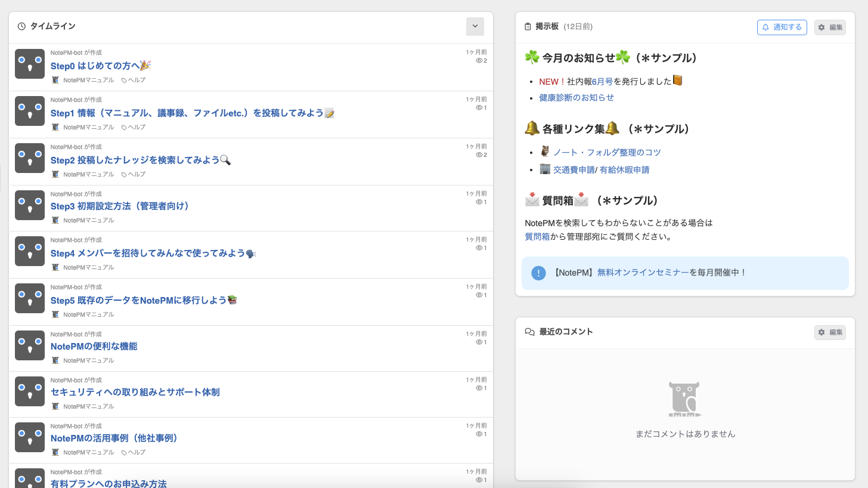
Task: Click NotePM-bot avatar beside Step3 post
Action: coord(30,205)
